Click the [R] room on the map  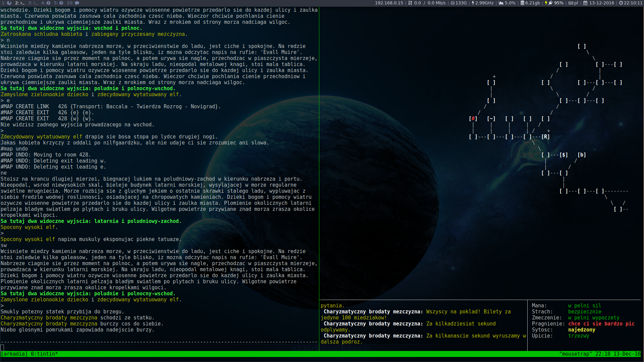coord(545,137)
